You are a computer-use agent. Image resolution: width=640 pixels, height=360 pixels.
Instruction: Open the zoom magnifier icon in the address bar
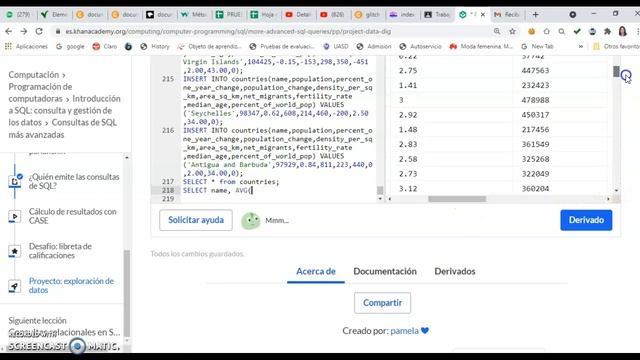click(x=497, y=31)
